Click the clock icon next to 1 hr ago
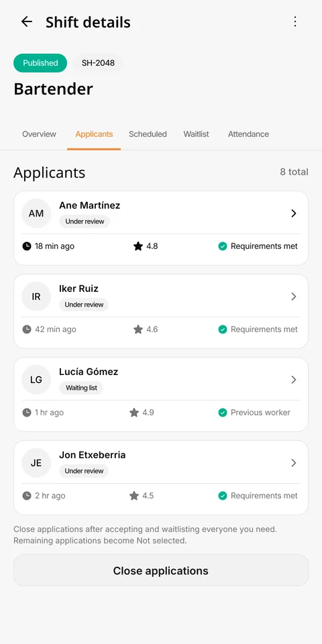The image size is (322, 644). tap(27, 413)
